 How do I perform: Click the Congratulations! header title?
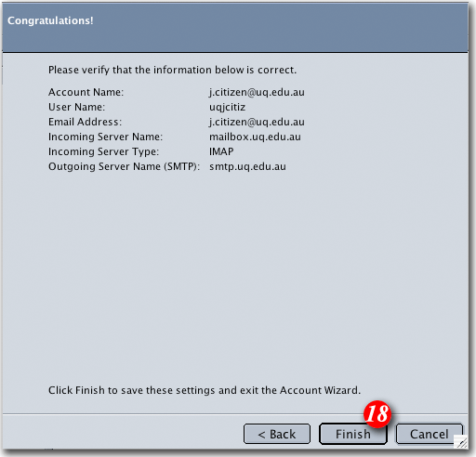point(50,20)
